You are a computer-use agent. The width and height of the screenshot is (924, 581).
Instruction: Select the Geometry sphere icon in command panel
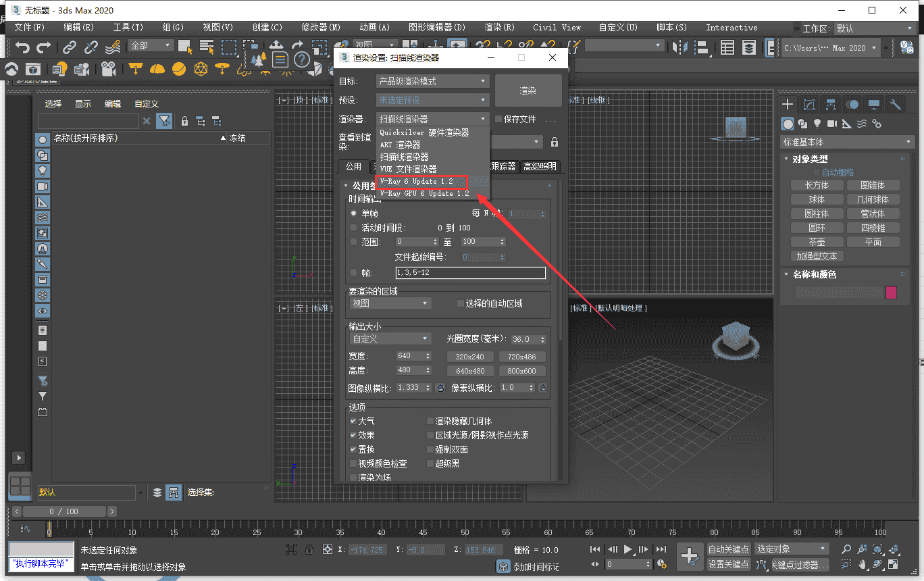[788, 124]
